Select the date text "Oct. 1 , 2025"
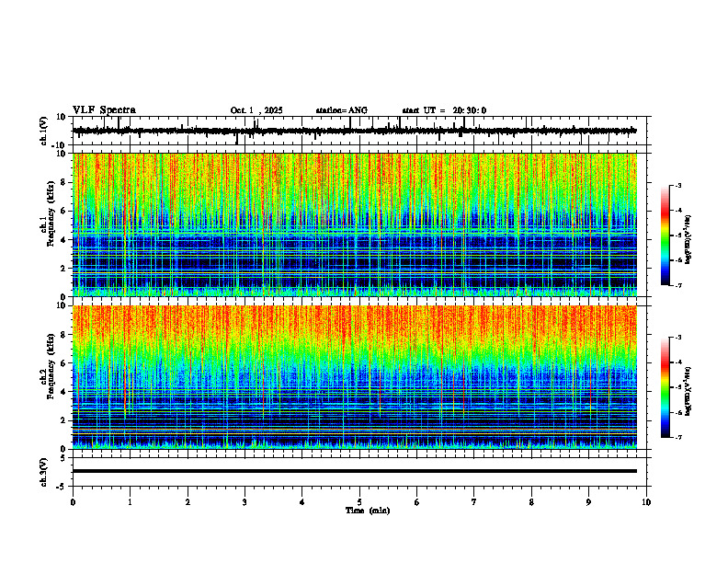The image size is (728, 563). [256, 110]
